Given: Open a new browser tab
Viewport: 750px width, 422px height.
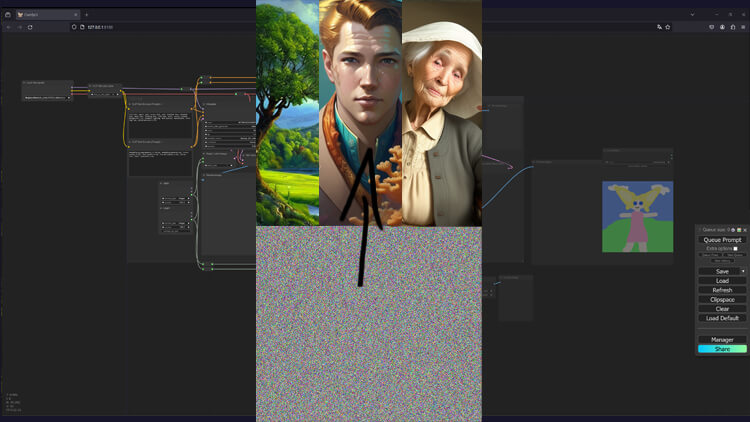Looking at the screenshot, I should (86, 14).
